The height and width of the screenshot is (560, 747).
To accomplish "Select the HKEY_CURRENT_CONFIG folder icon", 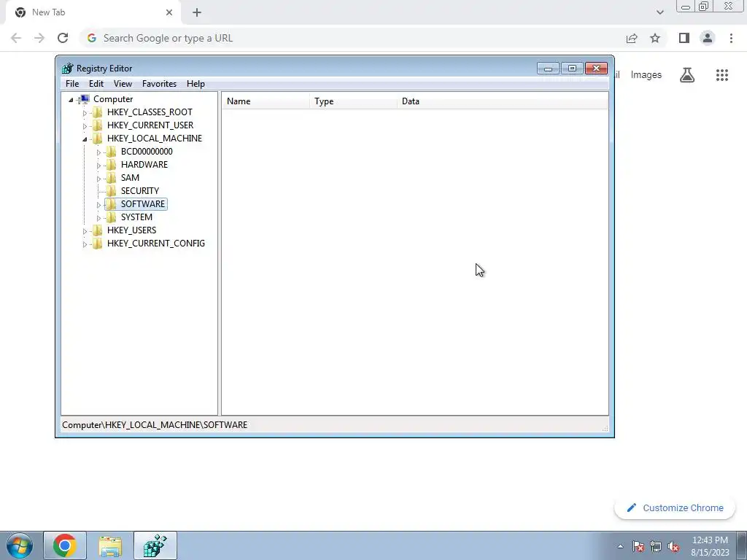I will click(x=97, y=244).
